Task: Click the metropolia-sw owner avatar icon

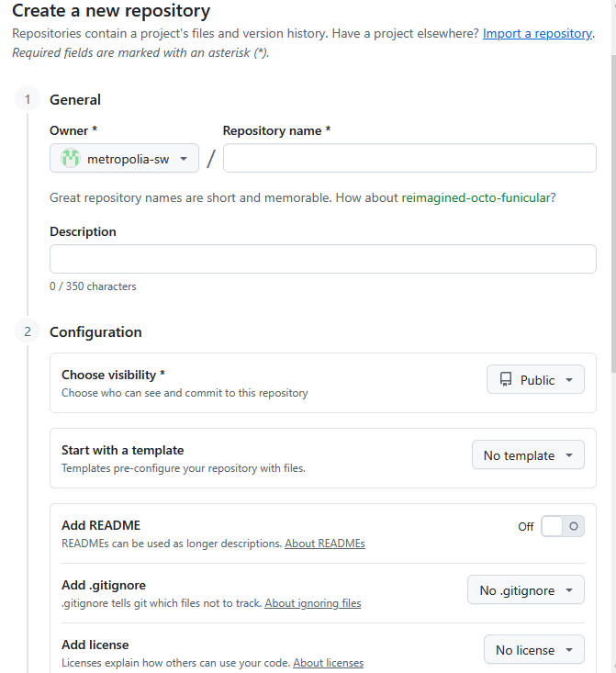Action: tap(71, 159)
